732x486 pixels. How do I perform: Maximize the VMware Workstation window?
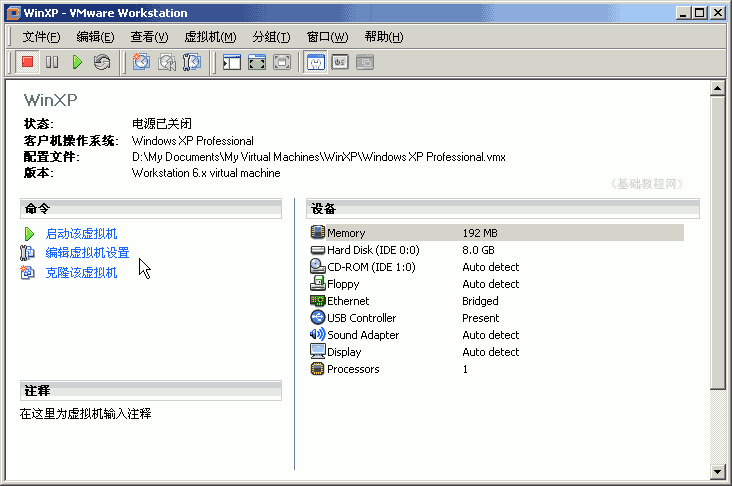coord(700,13)
